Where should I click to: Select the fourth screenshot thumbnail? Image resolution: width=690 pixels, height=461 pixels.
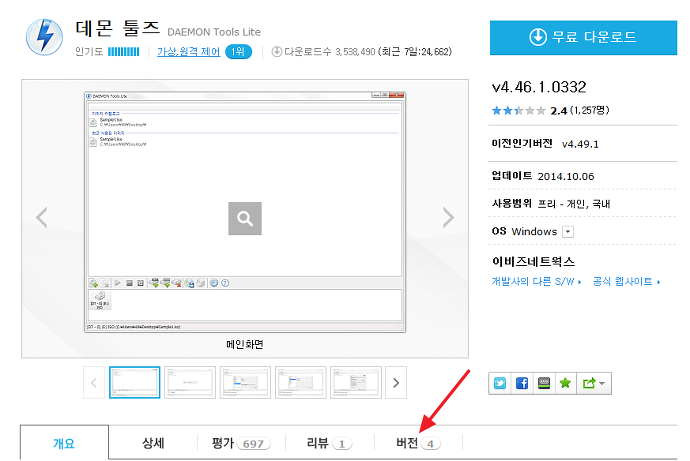tap(301, 382)
